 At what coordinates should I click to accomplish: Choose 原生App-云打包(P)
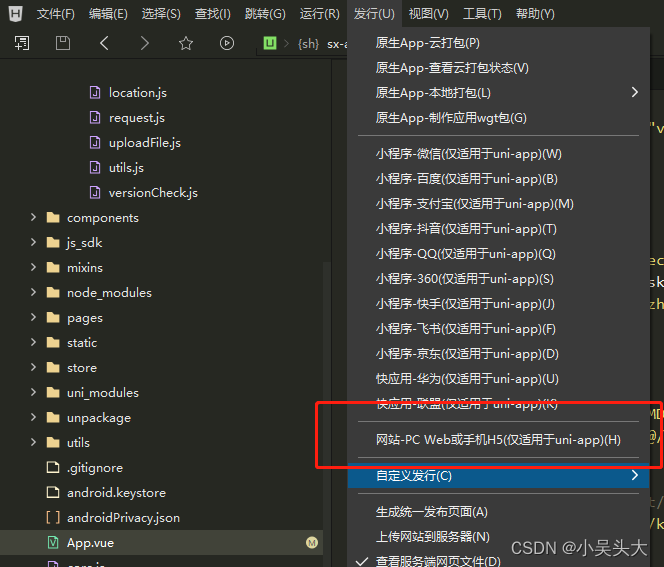[x=498, y=43]
